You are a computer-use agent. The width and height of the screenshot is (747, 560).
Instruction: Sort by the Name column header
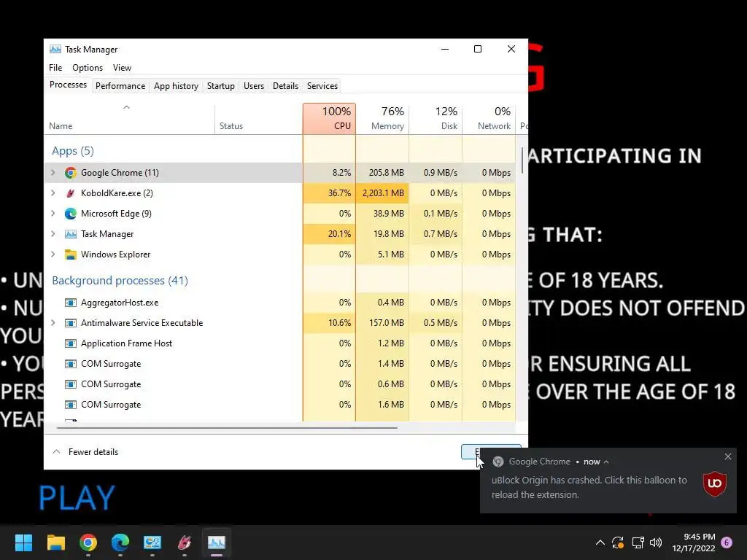[130, 119]
